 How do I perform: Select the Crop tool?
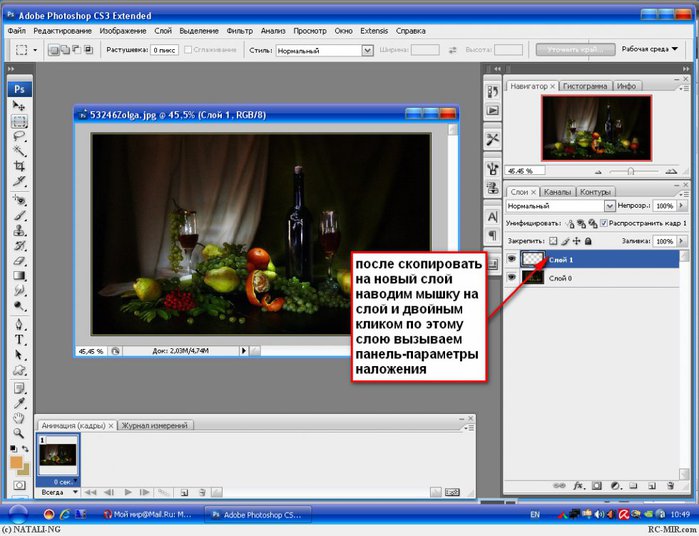tap(19, 166)
